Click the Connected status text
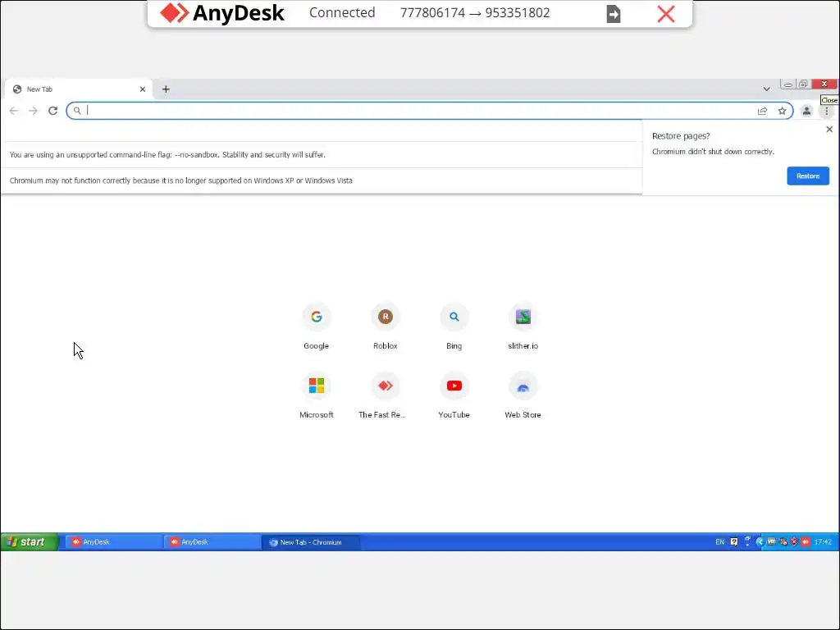The height and width of the screenshot is (630, 840). tap(342, 13)
